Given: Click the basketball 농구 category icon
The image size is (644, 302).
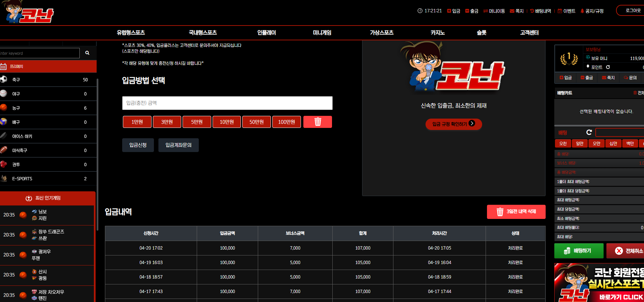Looking at the screenshot, I should (3, 108).
